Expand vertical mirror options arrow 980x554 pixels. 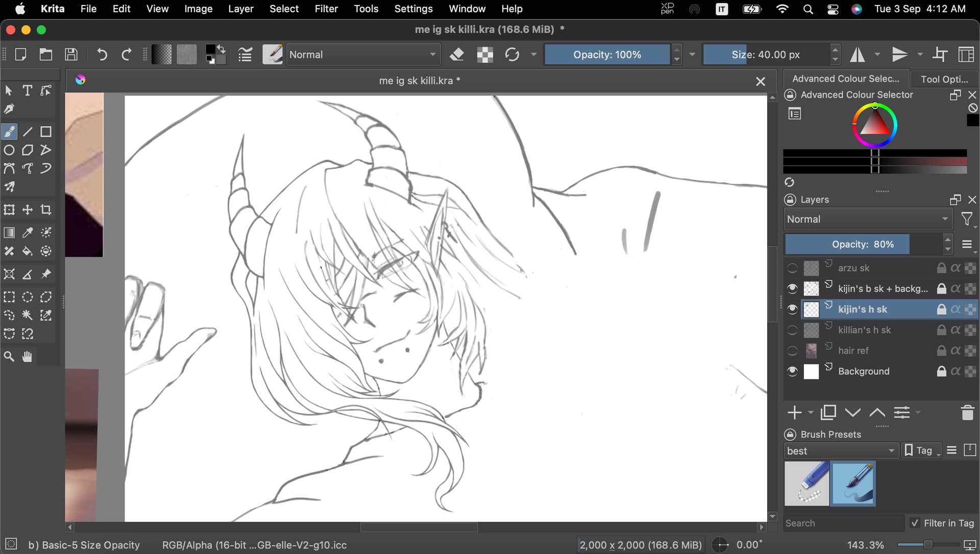pos(920,54)
